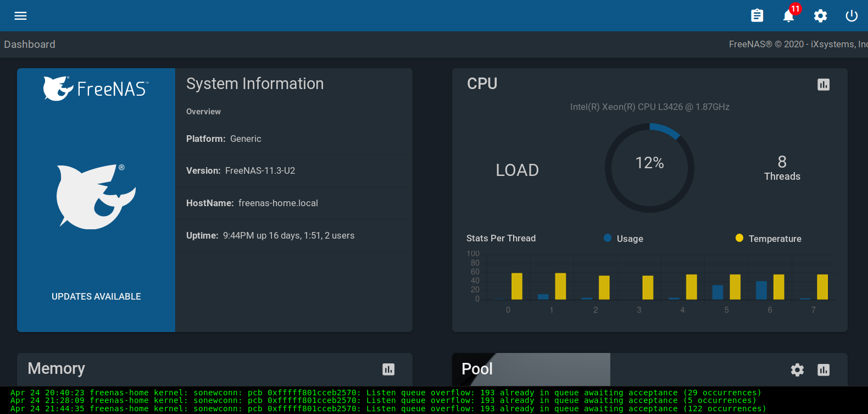The image size is (868, 414).
Task: Open Pool reports chart icon
Action: pyautogui.click(x=824, y=370)
